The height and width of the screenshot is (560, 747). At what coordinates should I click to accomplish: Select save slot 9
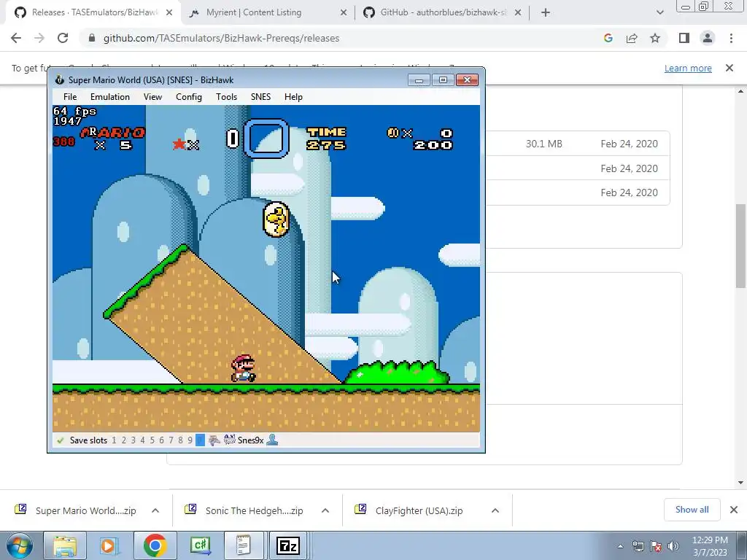(190, 440)
